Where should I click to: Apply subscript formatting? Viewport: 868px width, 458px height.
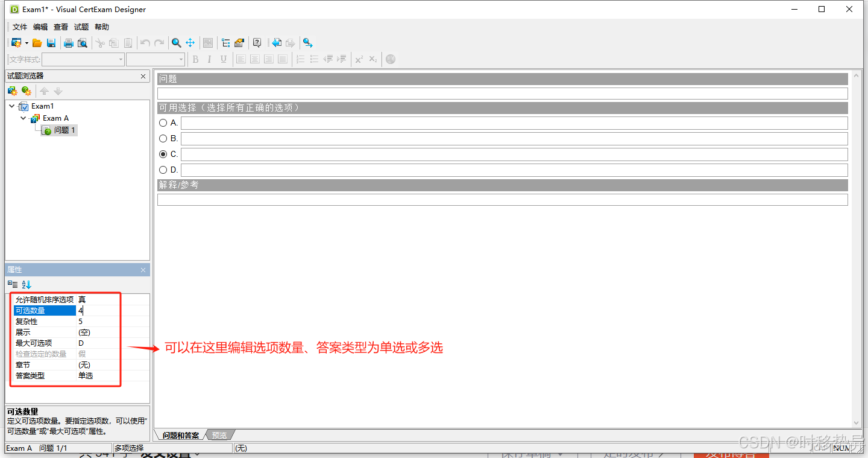[x=373, y=59]
